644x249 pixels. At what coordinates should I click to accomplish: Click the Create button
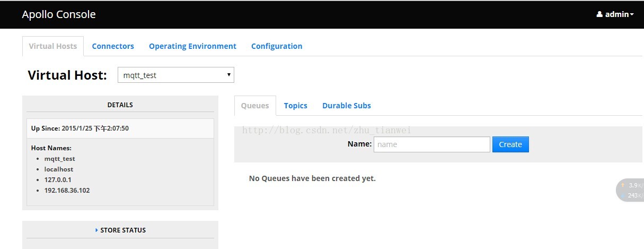510,144
